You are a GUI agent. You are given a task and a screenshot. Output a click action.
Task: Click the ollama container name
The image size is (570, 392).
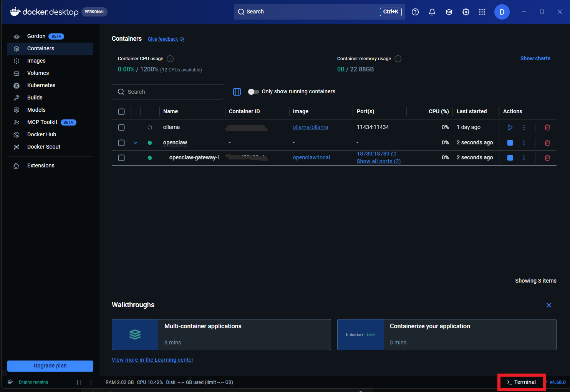pos(171,127)
